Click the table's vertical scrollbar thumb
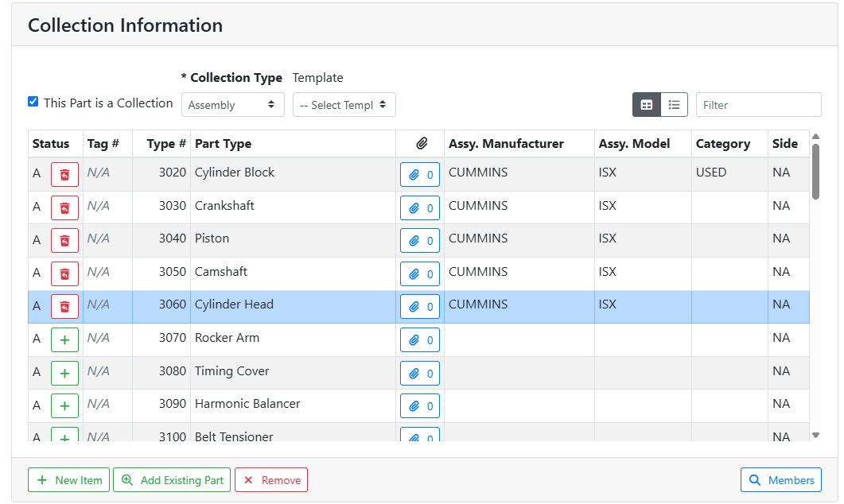The image size is (844, 504). [x=815, y=171]
